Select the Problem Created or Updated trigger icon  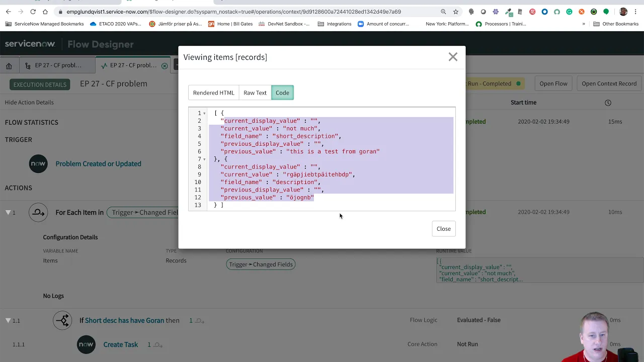click(38, 163)
